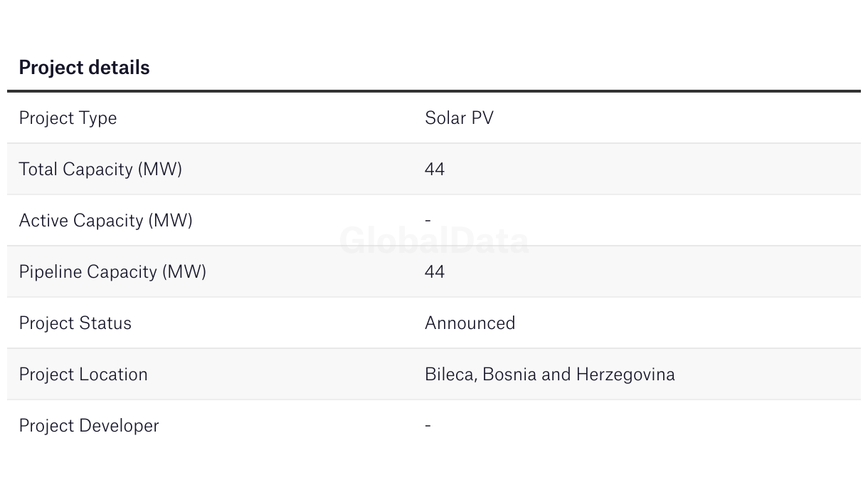Click the Project Location row label
The height and width of the screenshot is (480, 868).
point(83,375)
